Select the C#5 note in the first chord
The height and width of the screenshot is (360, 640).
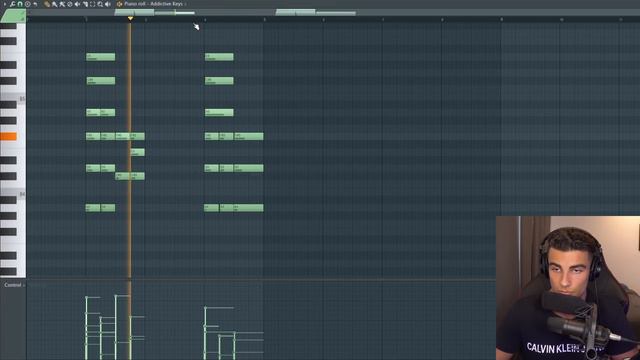click(x=100, y=80)
